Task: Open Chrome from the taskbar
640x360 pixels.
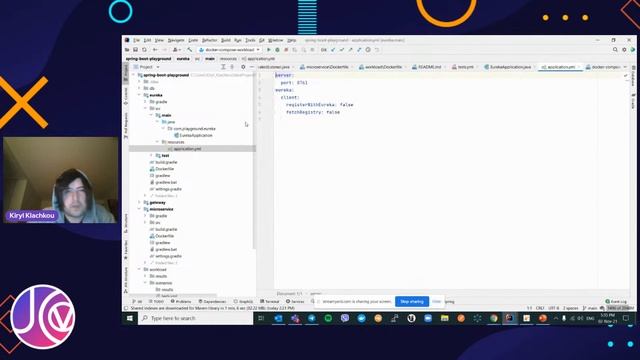Action: tap(494, 318)
